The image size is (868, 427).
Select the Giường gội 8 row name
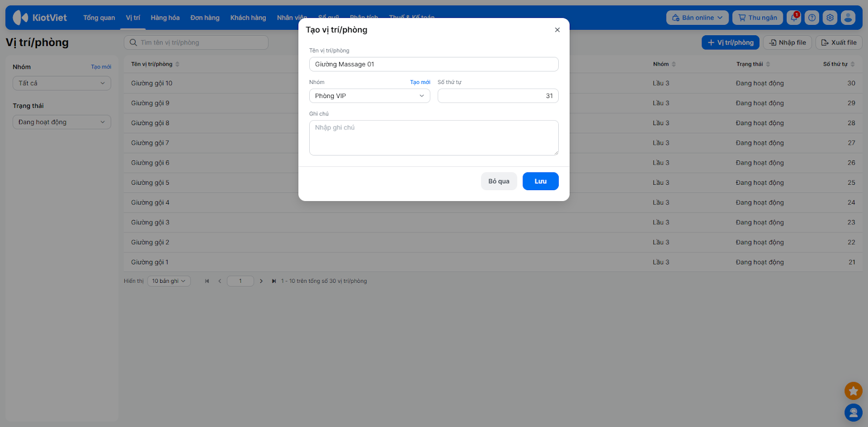coord(150,123)
